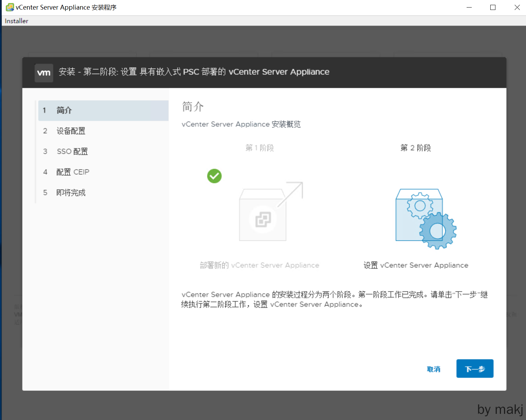
Task: Open step 4 配置 CEIP
Action: [72, 172]
